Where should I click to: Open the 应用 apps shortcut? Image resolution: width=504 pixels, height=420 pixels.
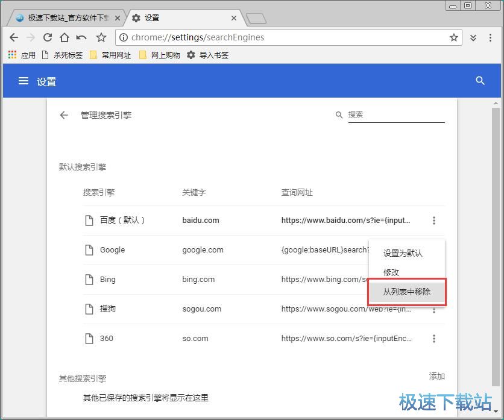click(22, 55)
